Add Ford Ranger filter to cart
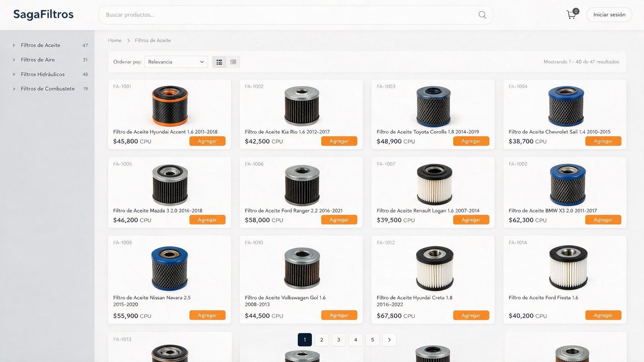Viewport: 644px width, 362px height. [x=339, y=220]
